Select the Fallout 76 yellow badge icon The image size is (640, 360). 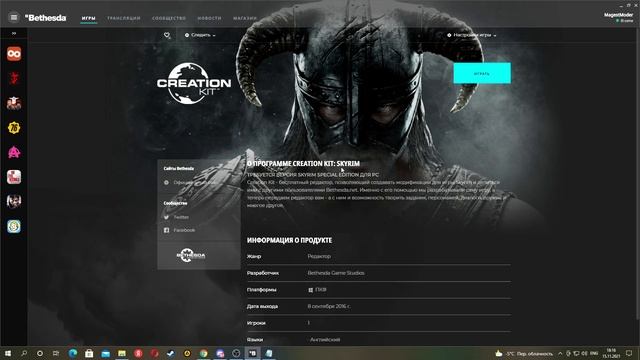(14, 128)
